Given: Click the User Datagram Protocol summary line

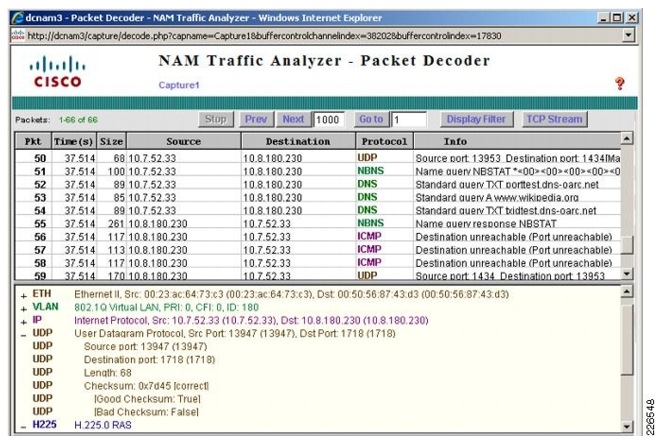Looking at the screenshot, I should click(x=235, y=334).
